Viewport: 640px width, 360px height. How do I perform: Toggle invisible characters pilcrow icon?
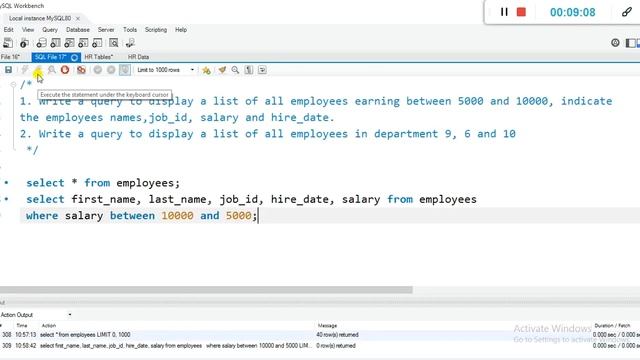point(249,70)
